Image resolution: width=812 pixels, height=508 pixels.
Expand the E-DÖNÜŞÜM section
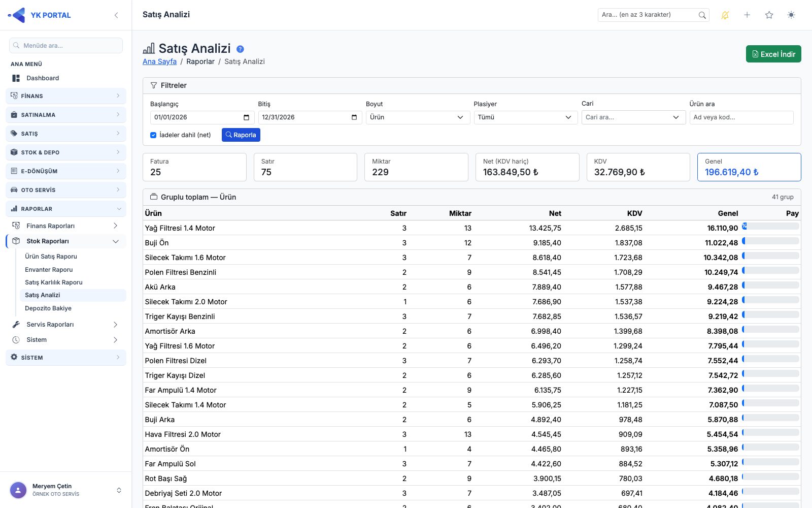click(x=66, y=171)
